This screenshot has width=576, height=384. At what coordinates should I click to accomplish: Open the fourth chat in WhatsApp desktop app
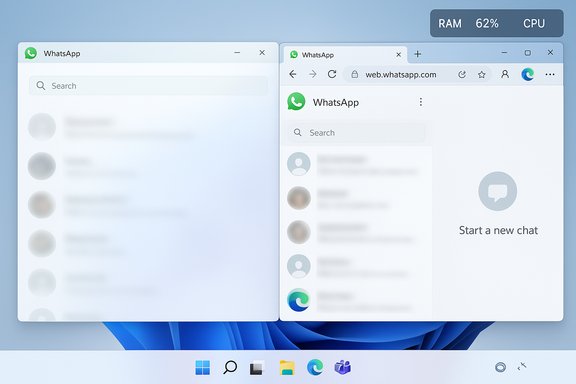[x=148, y=244]
